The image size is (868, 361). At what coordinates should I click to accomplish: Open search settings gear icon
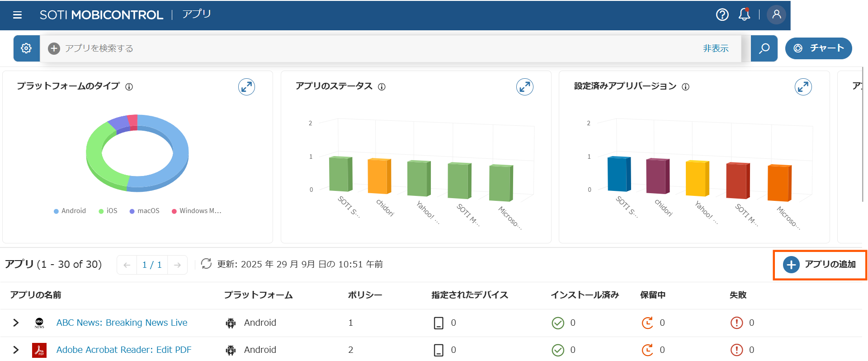[x=26, y=48]
